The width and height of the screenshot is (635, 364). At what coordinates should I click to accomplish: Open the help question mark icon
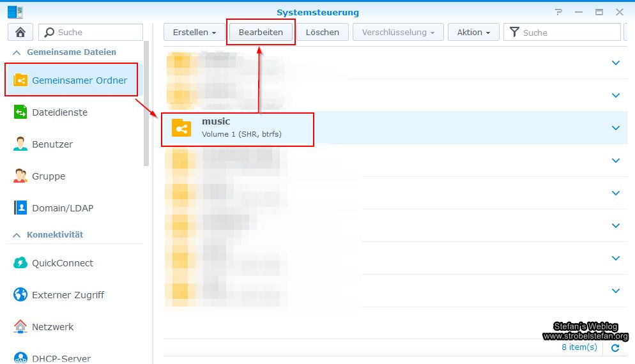(559, 12)
